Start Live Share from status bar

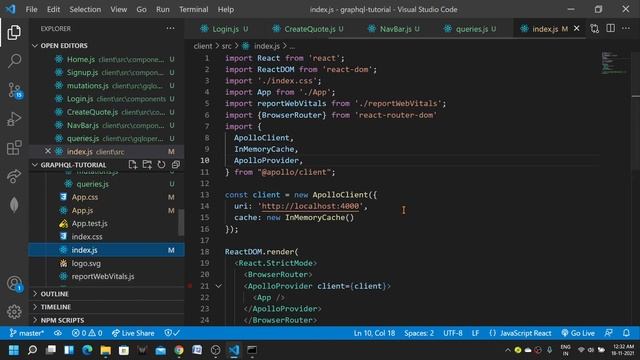pos(133,333)
